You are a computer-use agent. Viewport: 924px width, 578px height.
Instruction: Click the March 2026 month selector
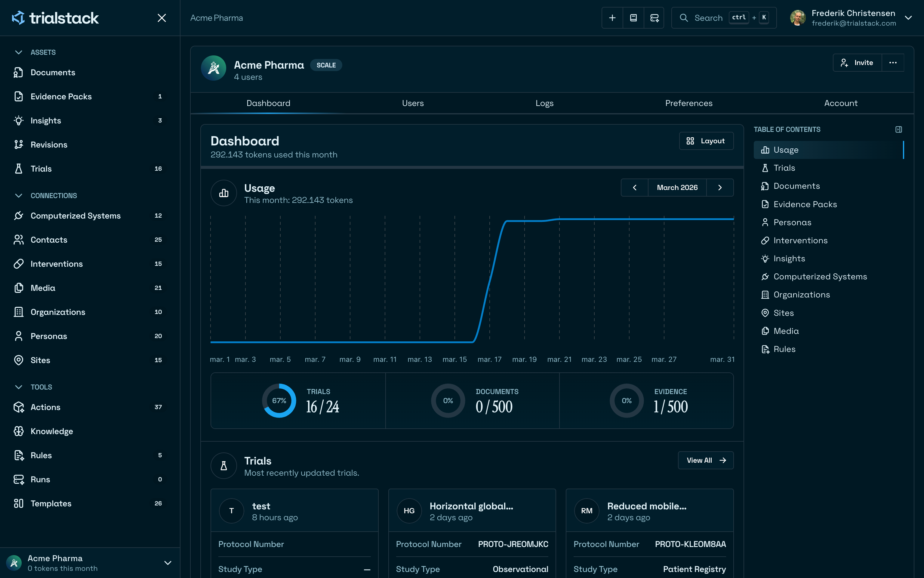tap(677, 188)
